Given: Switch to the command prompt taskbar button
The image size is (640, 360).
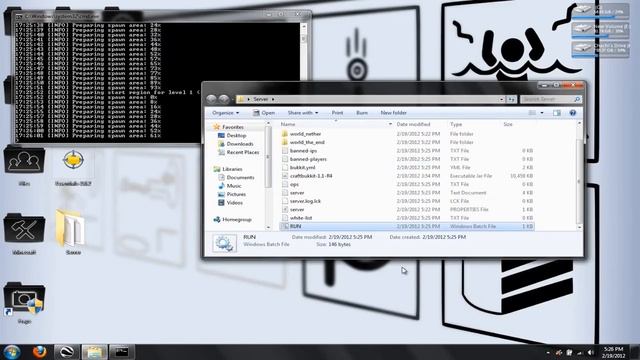Looking at the screenshot, I should pyautogui.click(x=121, y=352).
